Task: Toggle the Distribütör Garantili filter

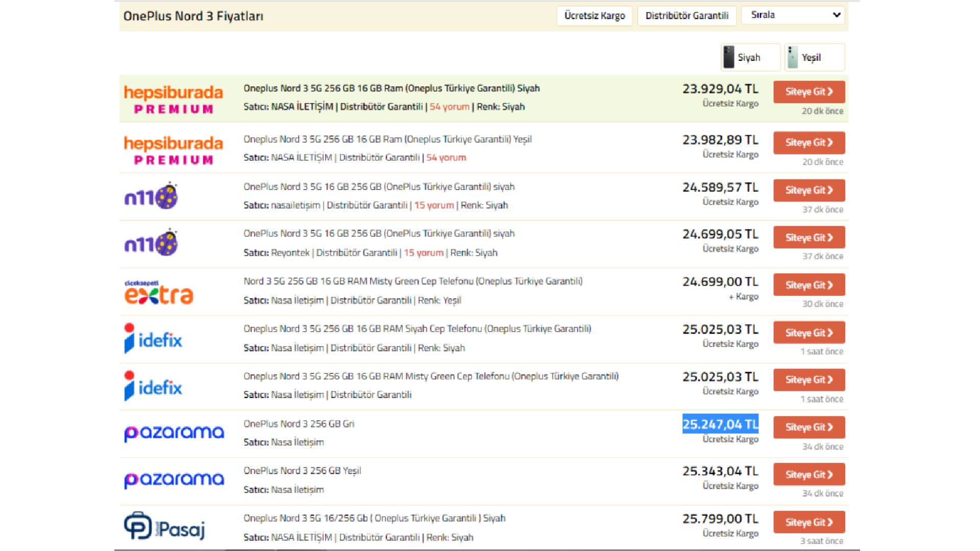Action: pyautogui.click(x=687, y=16)
